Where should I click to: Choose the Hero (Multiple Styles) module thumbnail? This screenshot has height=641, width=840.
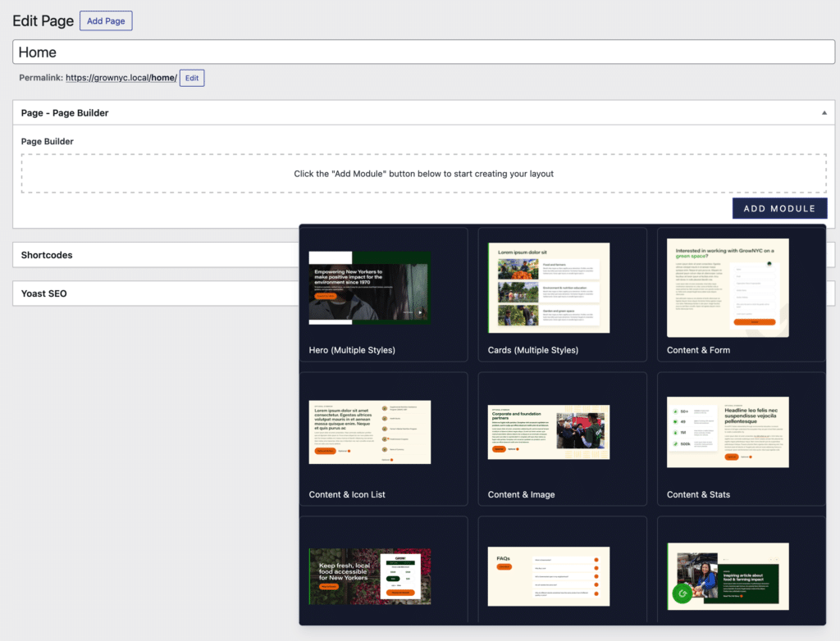click(370, 288)
